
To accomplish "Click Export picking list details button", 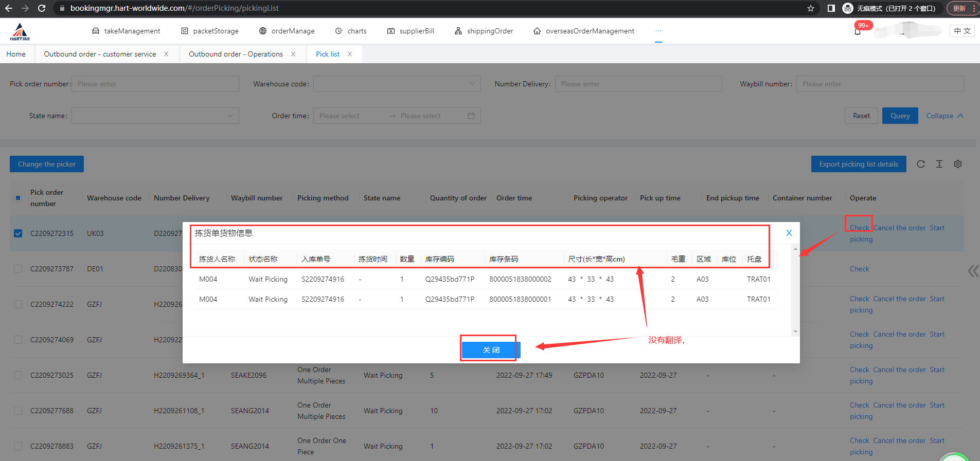I will click(x=858, y=164).
